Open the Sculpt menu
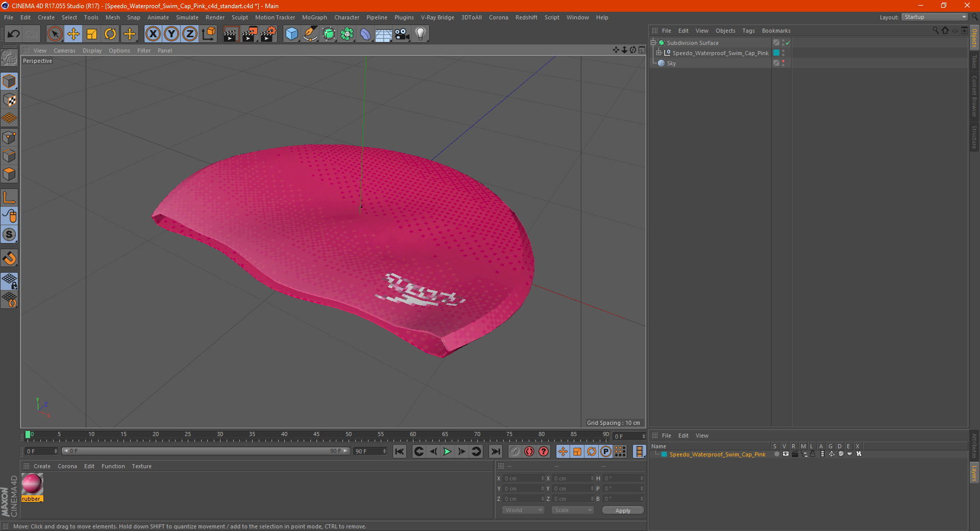The width and height of the screenshot is (980, 531). click(x=239, y=17)
